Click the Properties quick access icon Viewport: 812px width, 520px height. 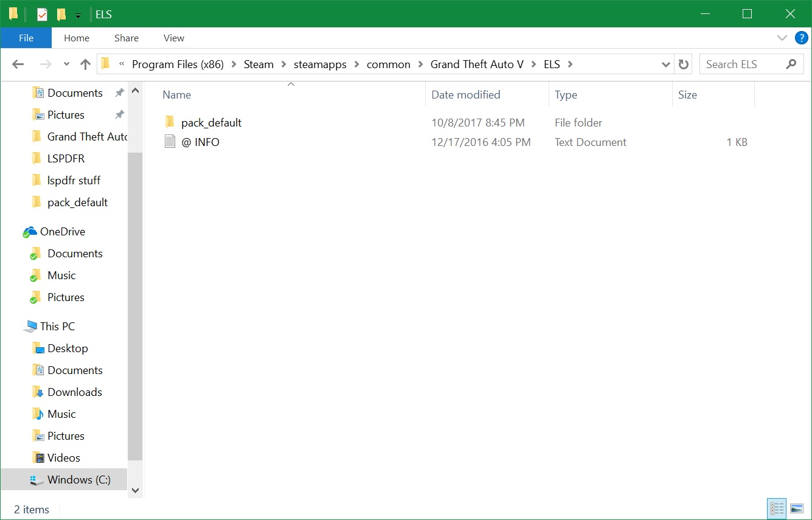click(42, 14)
